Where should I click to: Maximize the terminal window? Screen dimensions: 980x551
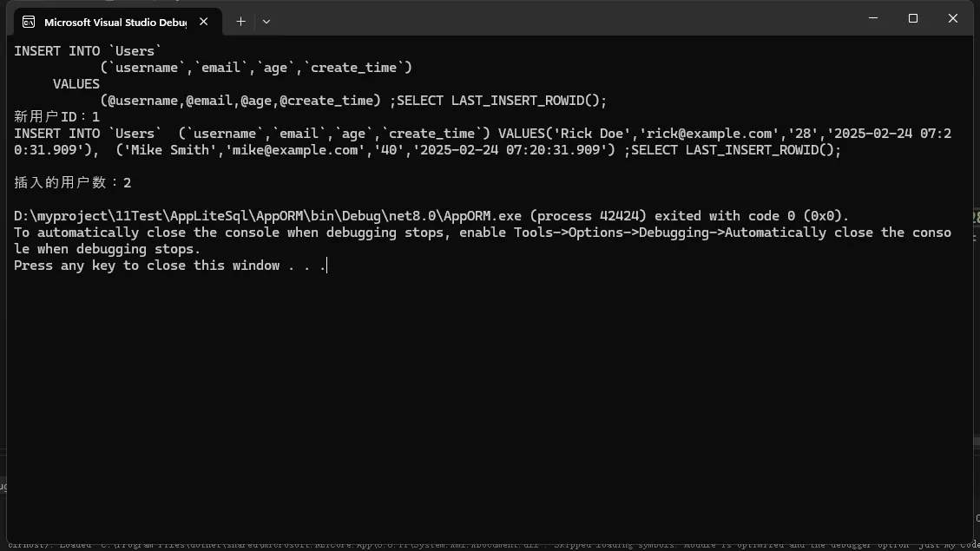(913, 18)
